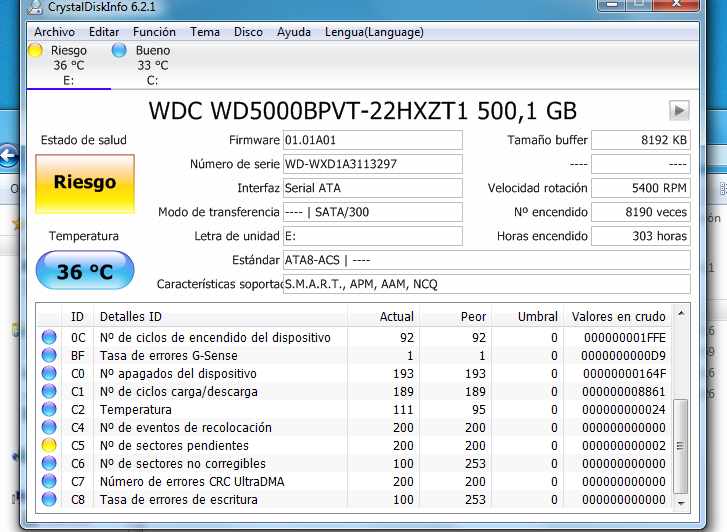Select row Nº de ciclos carga/descarga

[x=355, y=391]
